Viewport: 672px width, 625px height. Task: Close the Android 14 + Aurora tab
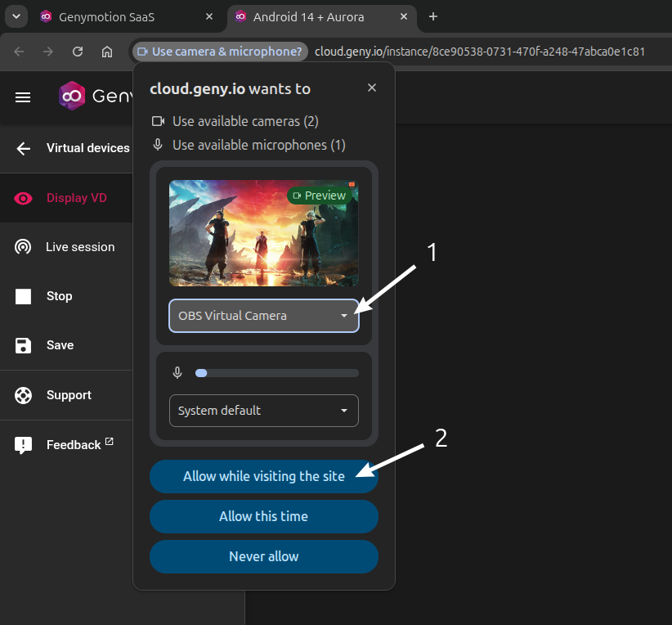(x=404, y=16)
